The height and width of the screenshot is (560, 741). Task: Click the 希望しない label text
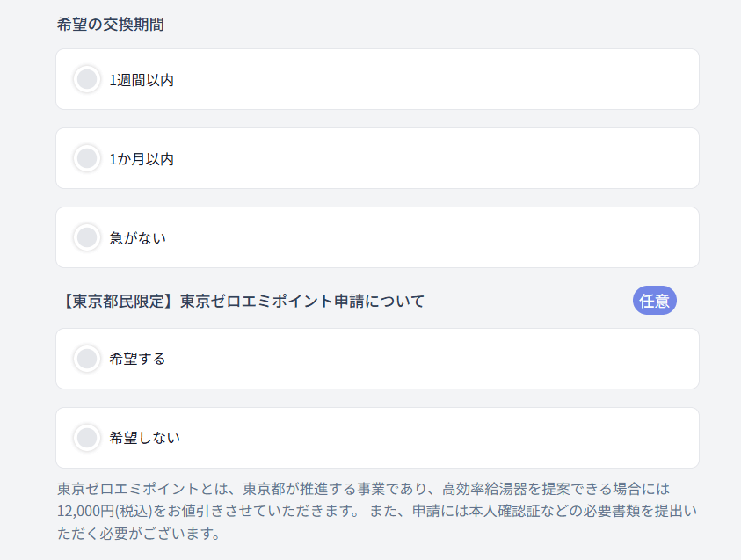(144, 438)
